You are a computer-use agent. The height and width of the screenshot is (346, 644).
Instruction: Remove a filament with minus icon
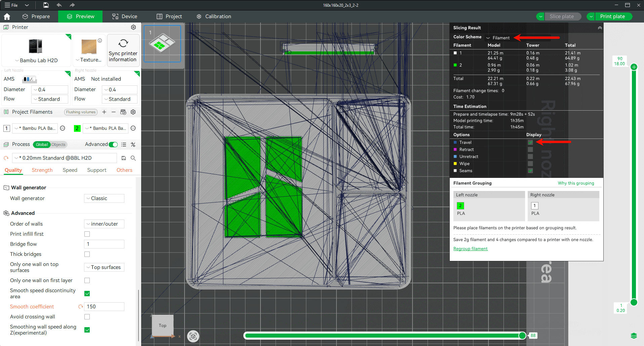click(x=114, y=112)
